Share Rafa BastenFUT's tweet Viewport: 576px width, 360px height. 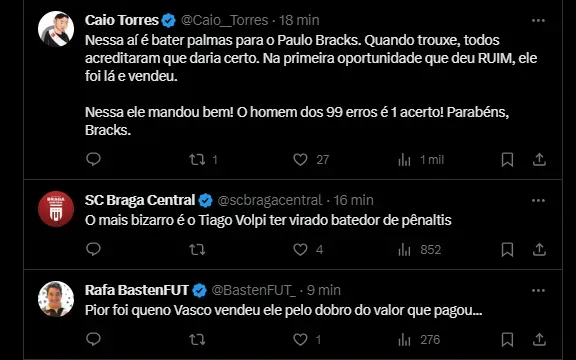[x=539, y=339]
